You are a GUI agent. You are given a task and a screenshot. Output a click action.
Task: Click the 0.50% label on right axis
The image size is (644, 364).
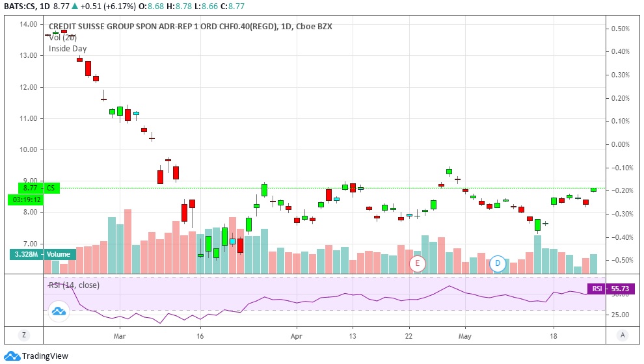point(620,29)
